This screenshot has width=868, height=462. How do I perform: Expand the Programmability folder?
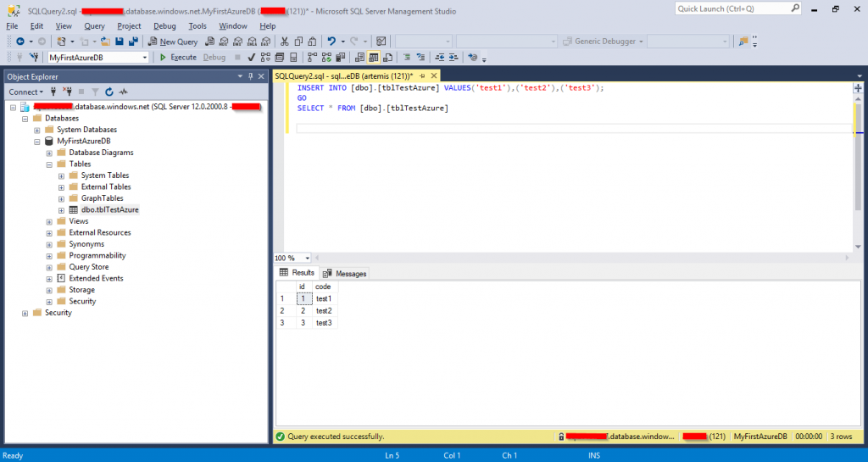point(49,256)
